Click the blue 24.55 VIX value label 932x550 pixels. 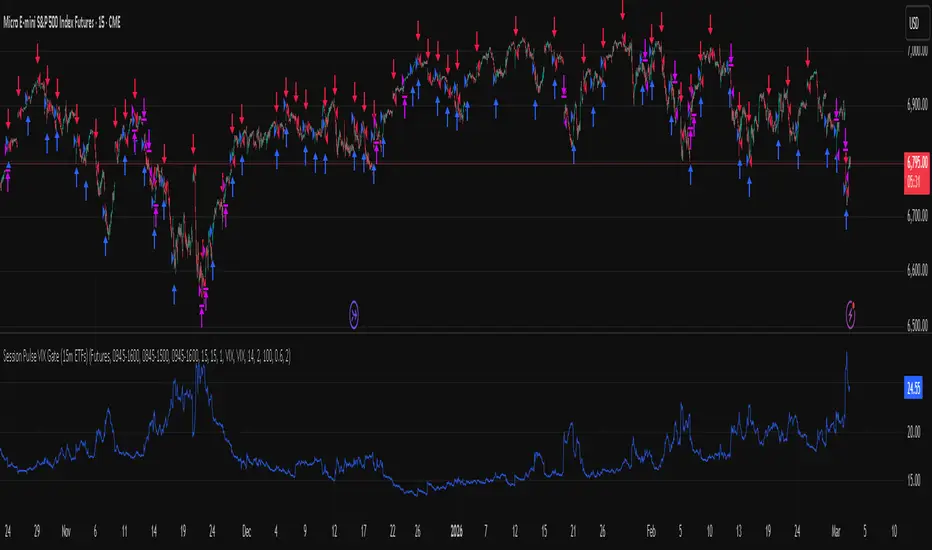[x=913, y=388]
